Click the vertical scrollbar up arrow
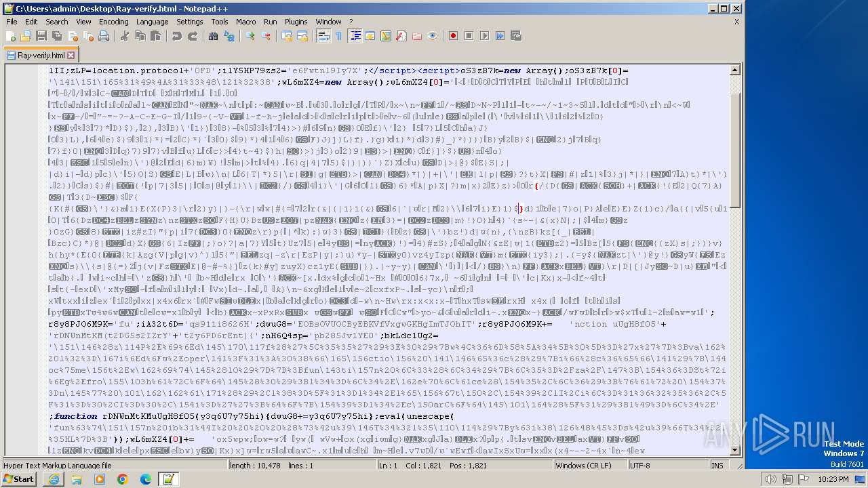This screenshot has height=488, width=868. pos(735,70)
